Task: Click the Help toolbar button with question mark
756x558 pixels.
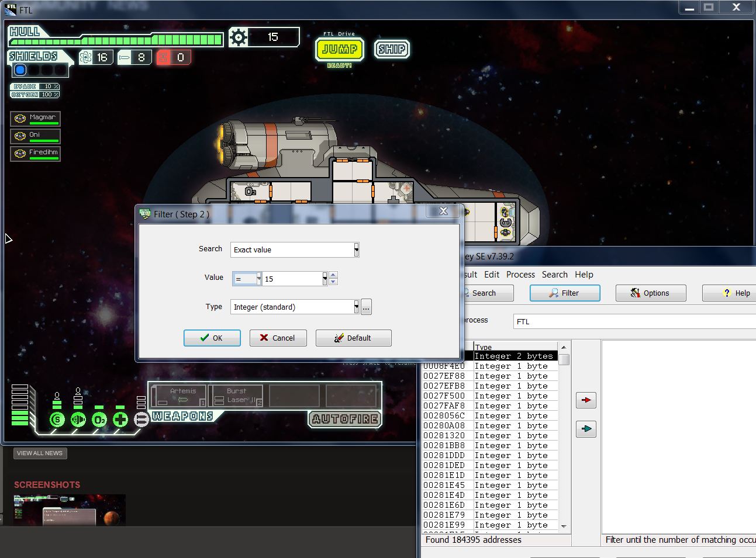Action: [x=729, y=293]
